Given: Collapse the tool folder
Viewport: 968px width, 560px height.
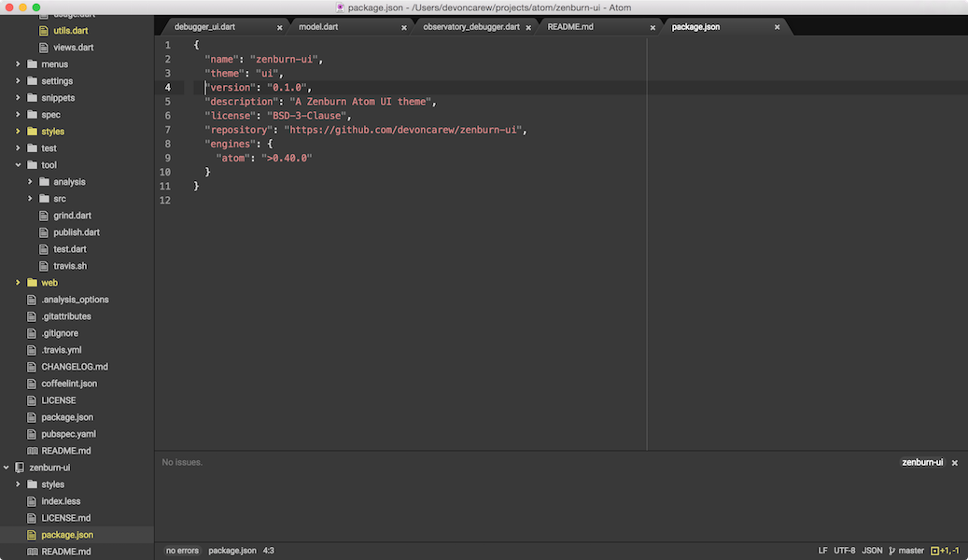Looking at the screenshot, I should pos(18,165).
